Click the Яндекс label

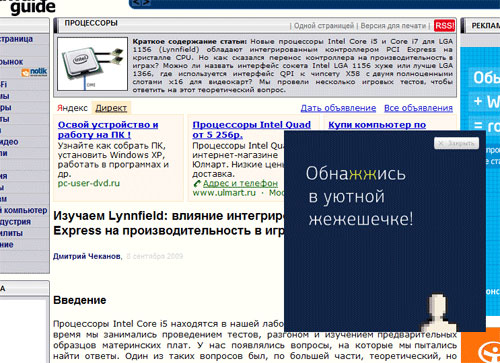click(x=72, y=108)
